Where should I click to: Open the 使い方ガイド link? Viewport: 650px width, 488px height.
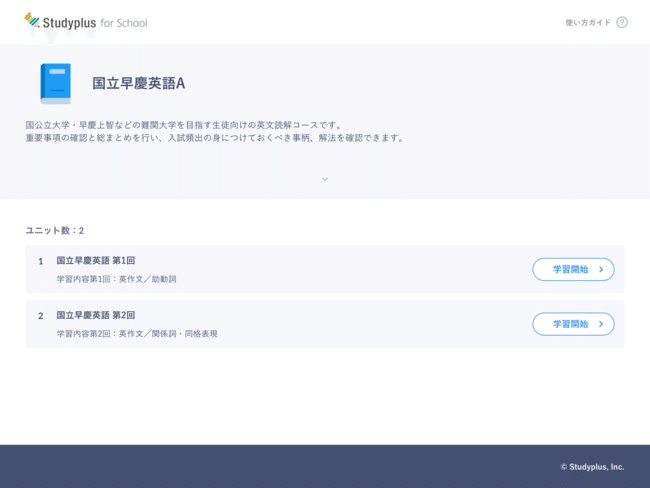pyautogui.click(x=588, y=22)
